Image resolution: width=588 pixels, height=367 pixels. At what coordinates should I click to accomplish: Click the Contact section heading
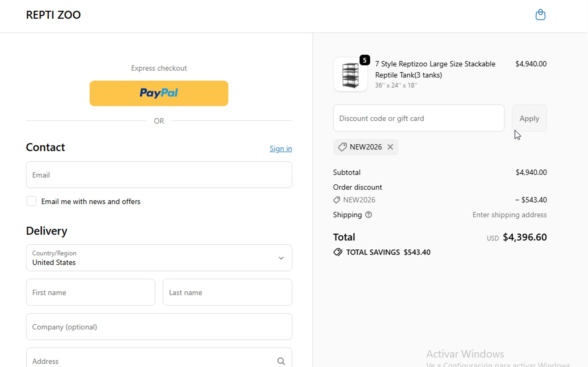coord(45,147)
